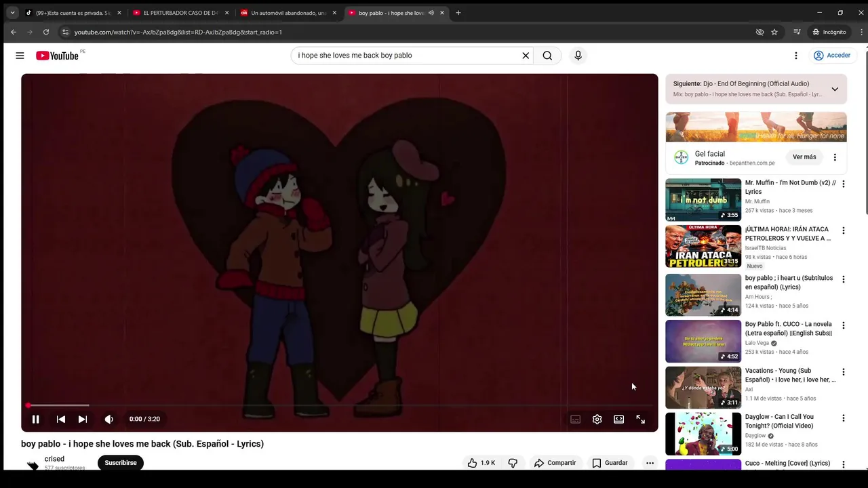Viewport: 868px width, 488px height.
Task: Switch to theater mode
Action: point(618,419)
